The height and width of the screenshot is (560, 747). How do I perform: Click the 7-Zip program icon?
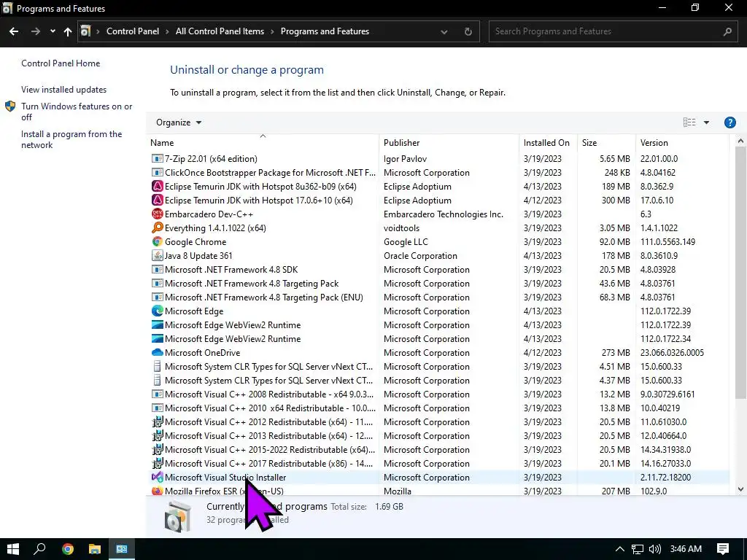(158, 158)
